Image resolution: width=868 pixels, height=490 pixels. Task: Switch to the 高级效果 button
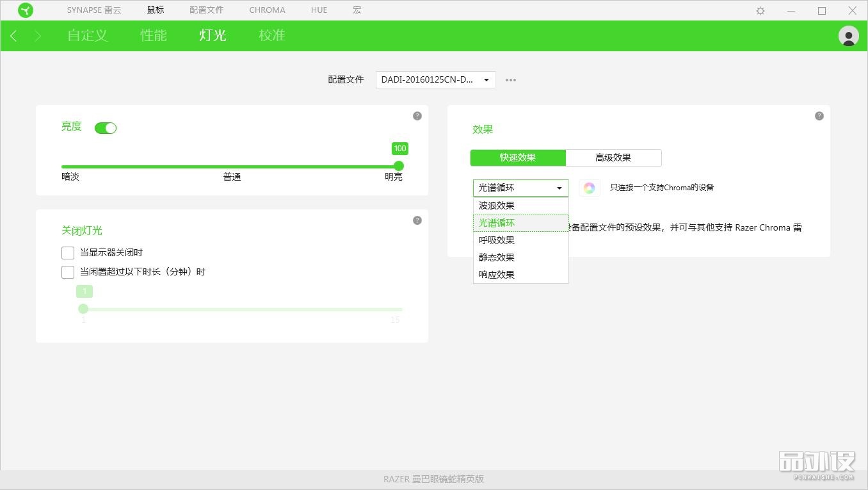point(613,158)
